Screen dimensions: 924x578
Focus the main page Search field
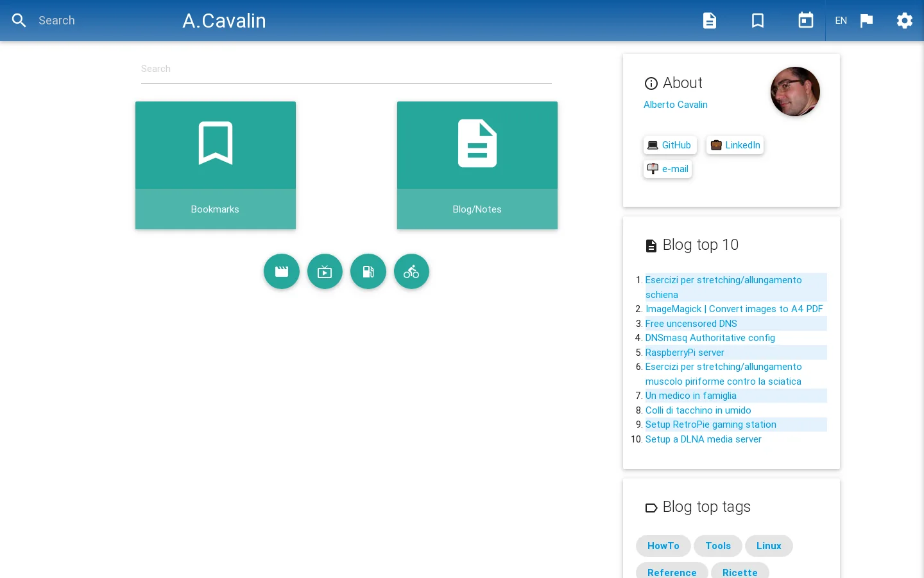coord(346,69)
